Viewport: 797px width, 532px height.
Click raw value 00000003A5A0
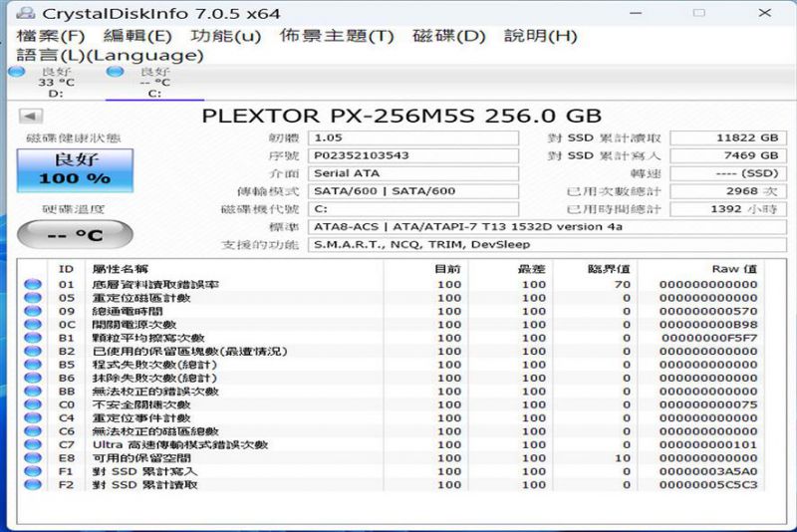pos(708,471)
